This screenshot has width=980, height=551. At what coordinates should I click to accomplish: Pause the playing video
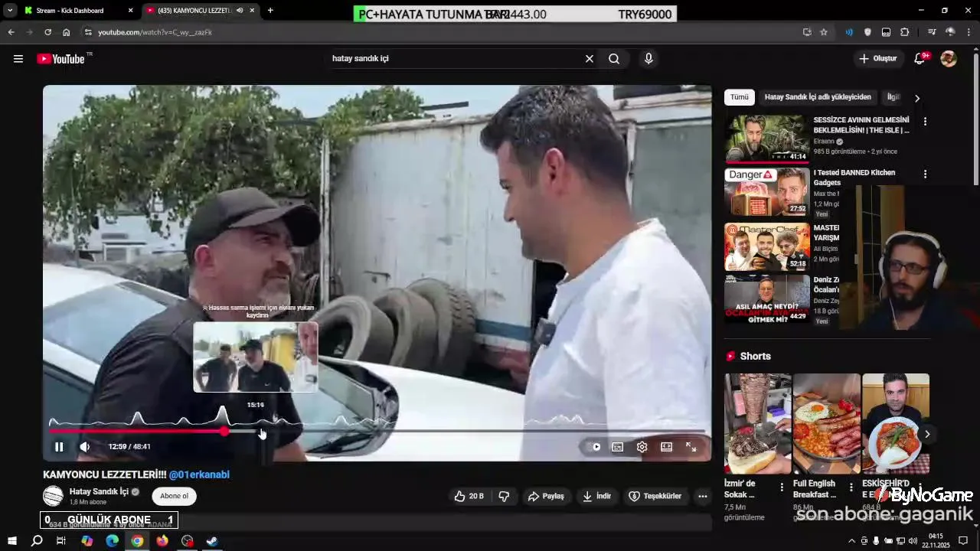[x=59, y=447]
